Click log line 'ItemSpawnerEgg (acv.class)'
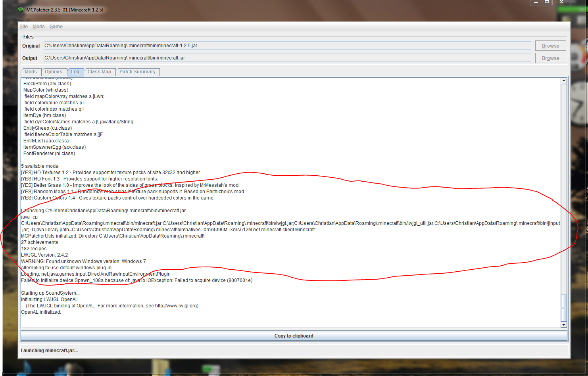The image size is (588, 376). click(x=54, y=147)
